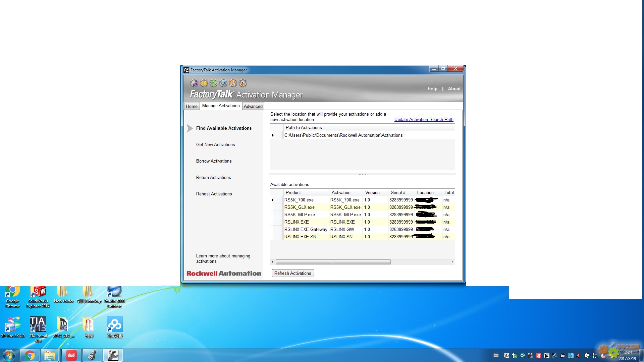Click the Total column header
Viewport: 644px width, 362px height.
[449, 193]
